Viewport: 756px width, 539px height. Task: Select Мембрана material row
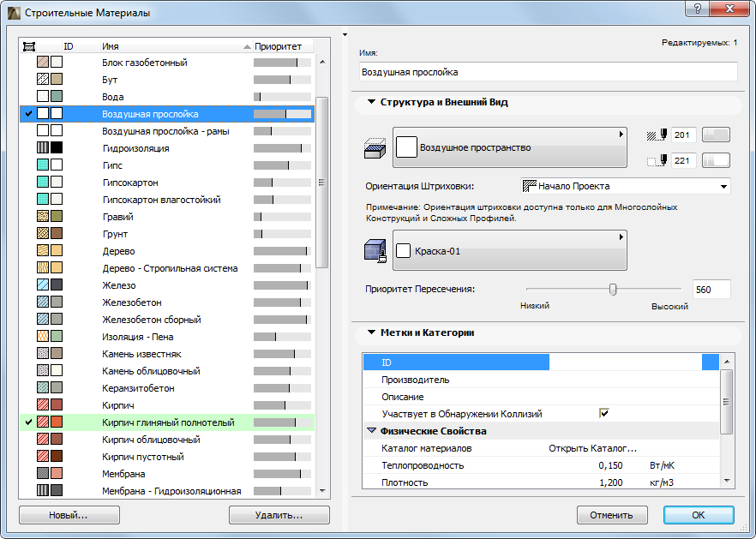167,473
